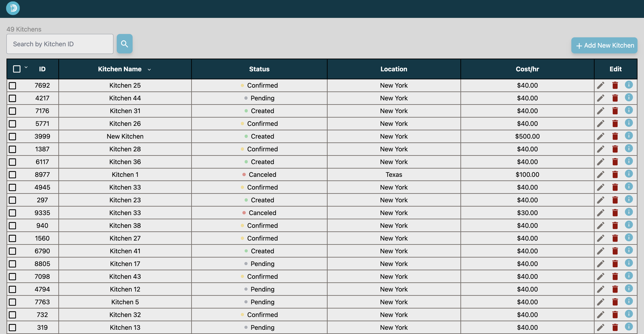Click the Status column header
The height and width of the screenshot is (334, 644).
pos(259,69)
